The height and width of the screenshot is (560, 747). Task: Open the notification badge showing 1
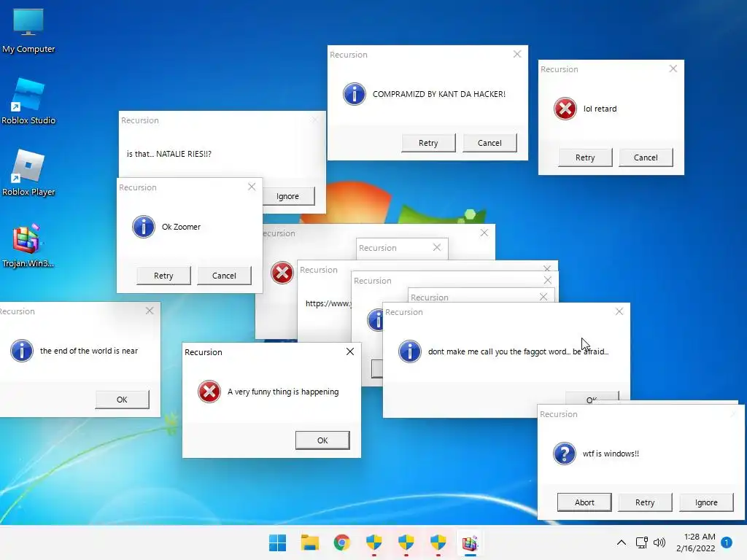[727, 542]
